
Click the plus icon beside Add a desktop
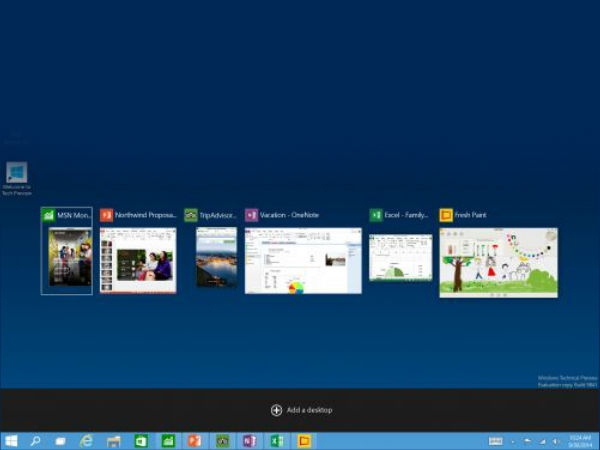[276, 410]
